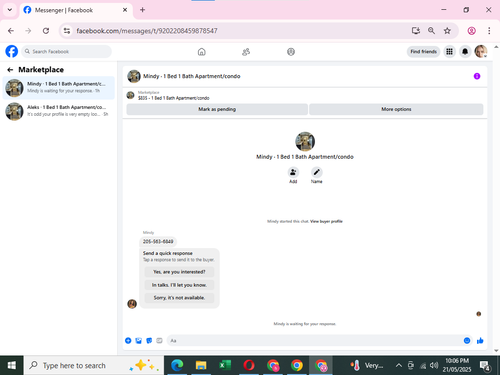Open View buyer profile link
The image size is (500, 375).
point(326,221)
